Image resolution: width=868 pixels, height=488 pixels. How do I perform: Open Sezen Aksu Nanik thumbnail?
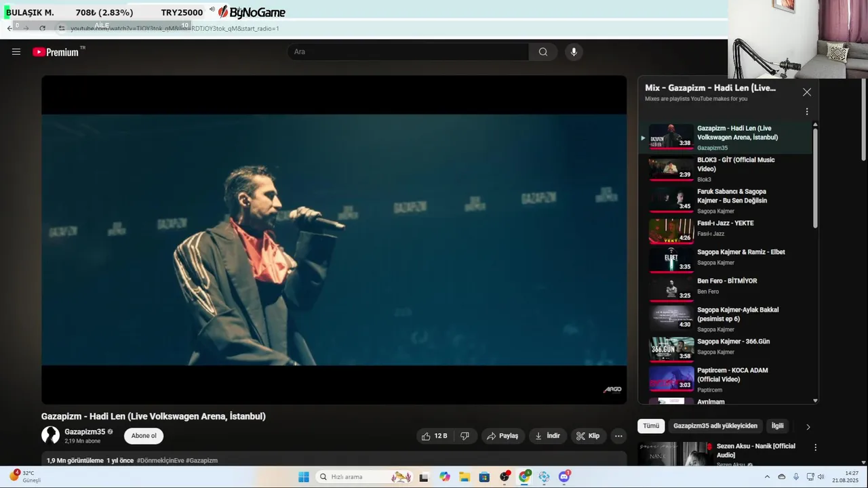[675, 453]
